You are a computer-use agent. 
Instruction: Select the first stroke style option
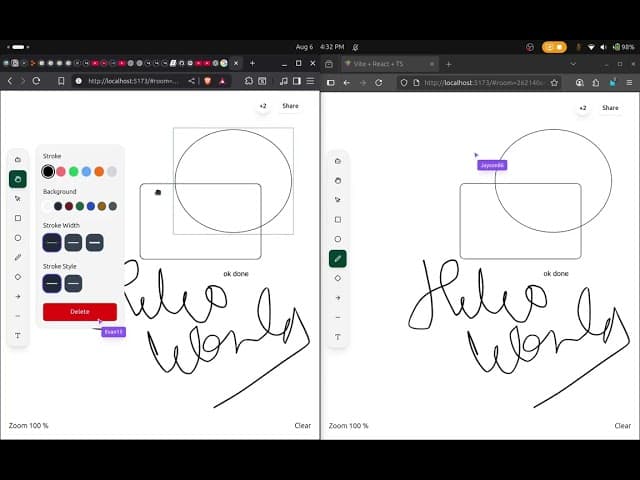click(52, 284)
